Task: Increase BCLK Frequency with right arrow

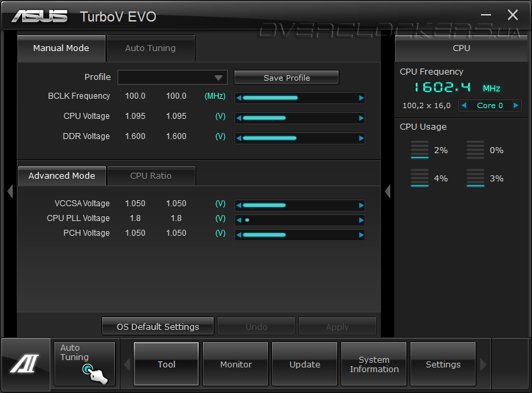Action: [361, 98]
